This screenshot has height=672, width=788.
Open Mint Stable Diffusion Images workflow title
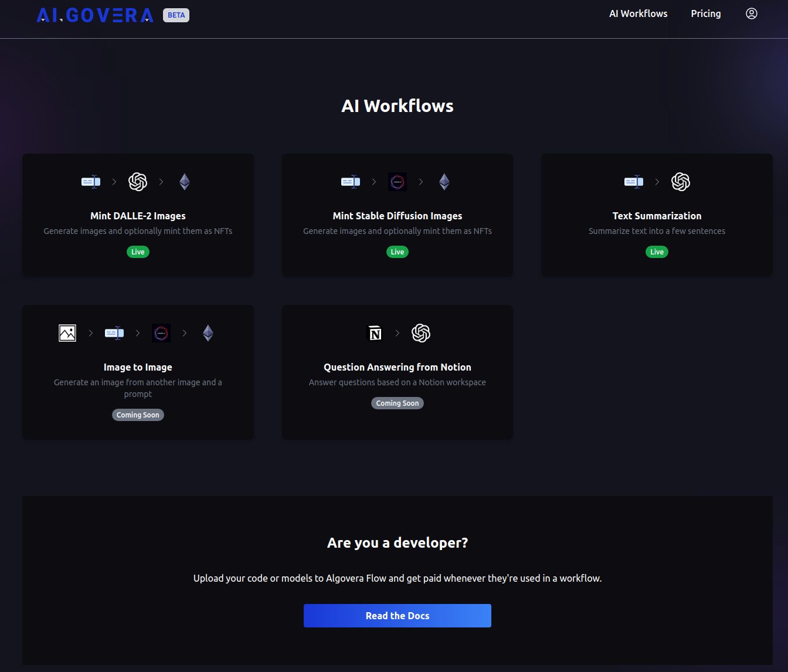(x=398, y=216)
